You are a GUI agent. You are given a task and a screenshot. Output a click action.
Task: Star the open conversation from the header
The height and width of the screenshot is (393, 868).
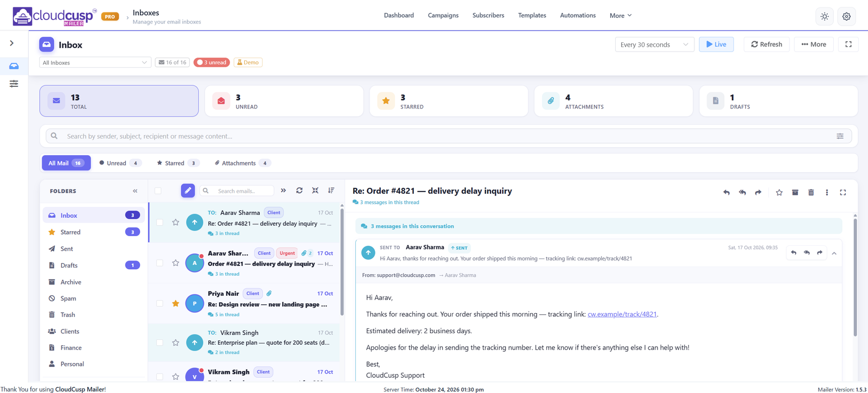point(779,192)
